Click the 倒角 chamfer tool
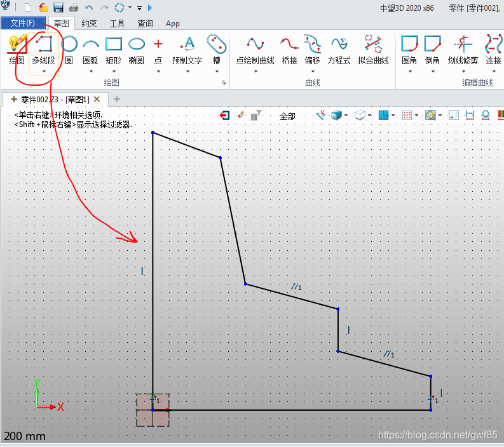The height and width of the screenshot is (447, 504). point(432,50)
